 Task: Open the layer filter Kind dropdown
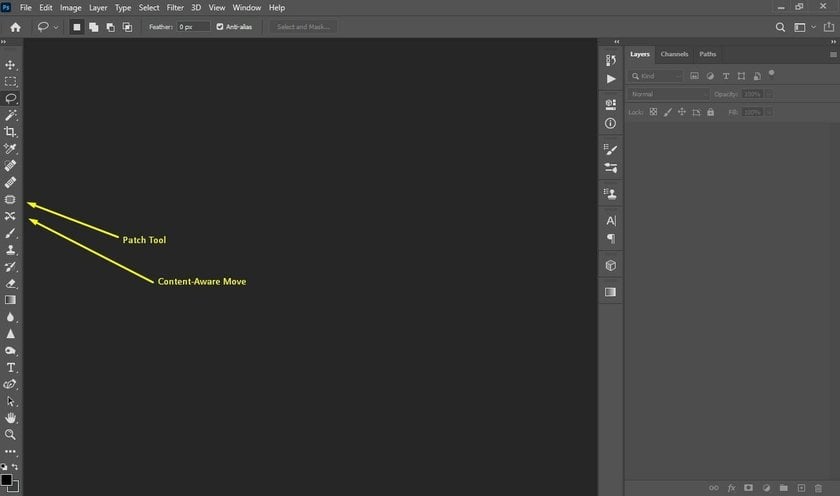coord(656,76)
